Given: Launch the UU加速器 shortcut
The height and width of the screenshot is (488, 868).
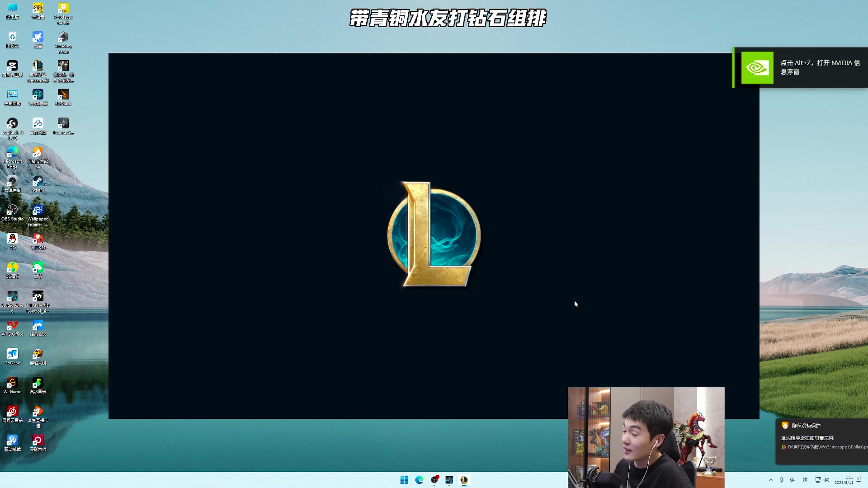Looking at the screenshot, I should coord(38,98).
